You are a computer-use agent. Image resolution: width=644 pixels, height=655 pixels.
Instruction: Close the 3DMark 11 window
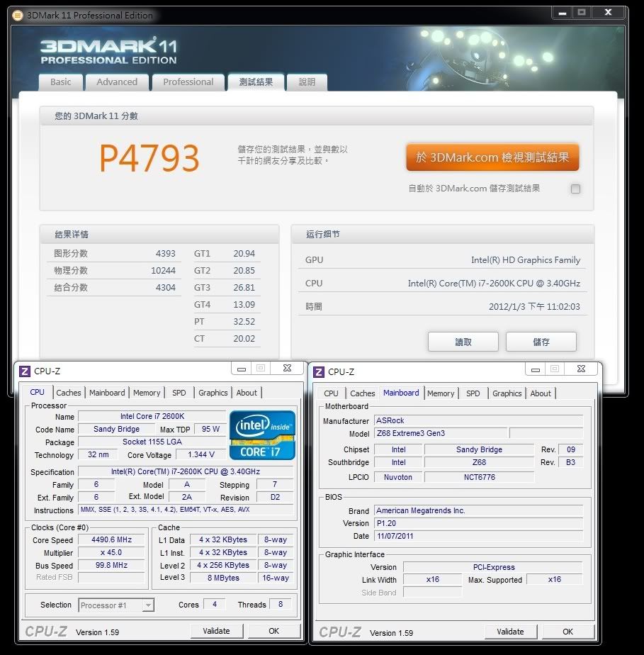click(608, 13)
